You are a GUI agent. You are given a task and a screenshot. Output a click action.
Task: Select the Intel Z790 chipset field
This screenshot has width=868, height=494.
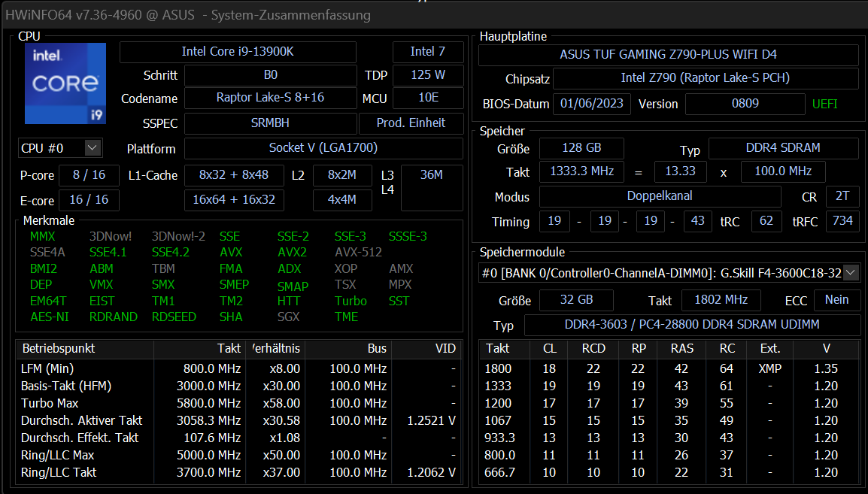(706, 78)
